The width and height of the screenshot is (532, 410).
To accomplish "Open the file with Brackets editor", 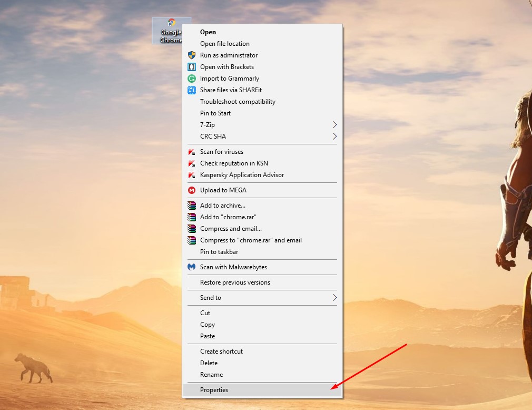I will click(226, 66).
